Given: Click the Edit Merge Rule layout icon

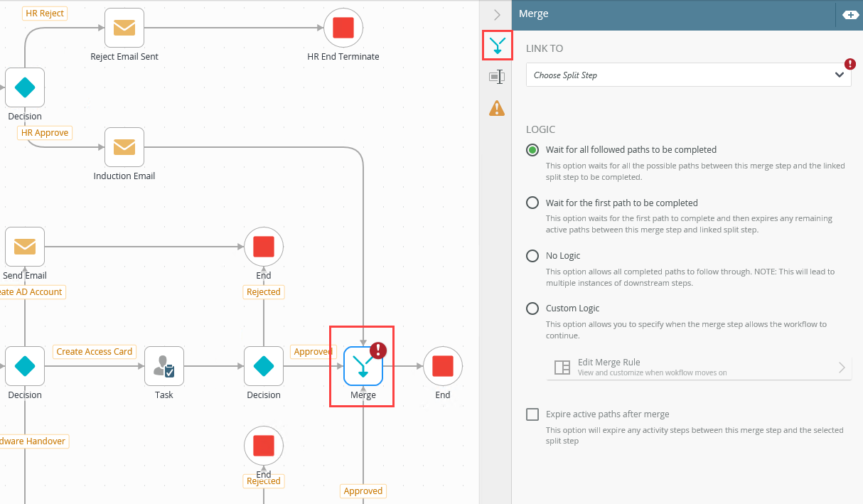Looking at the screenshot, I should tap(562, 367).
